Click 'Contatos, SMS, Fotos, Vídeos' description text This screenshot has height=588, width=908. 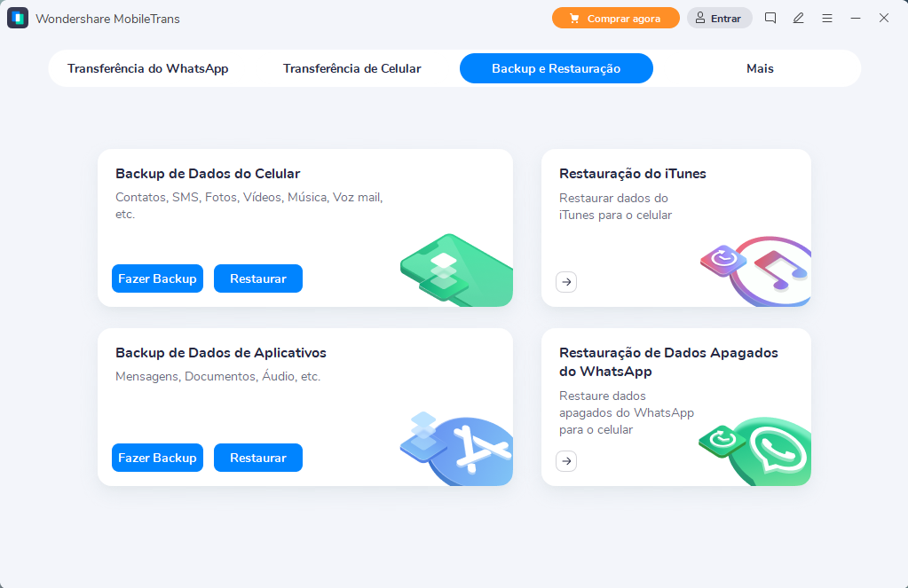pyautogui.click(x=249, y=206)
